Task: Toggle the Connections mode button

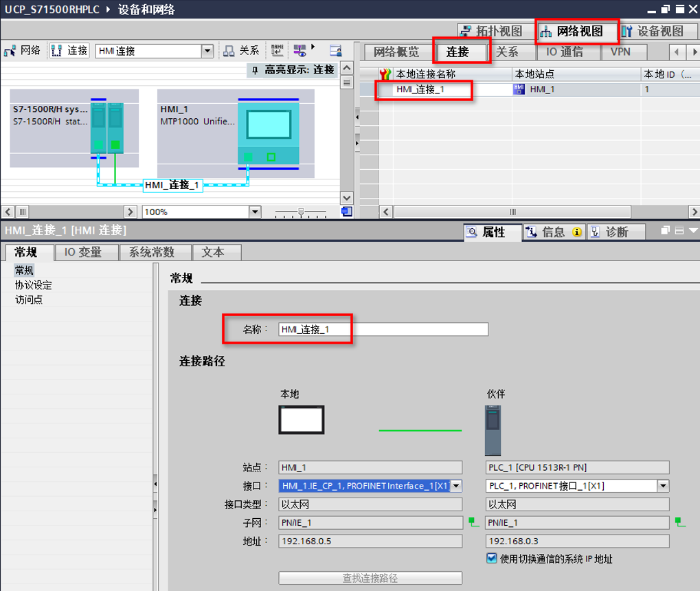Action: pyautogui.click(x=69, y=51)
